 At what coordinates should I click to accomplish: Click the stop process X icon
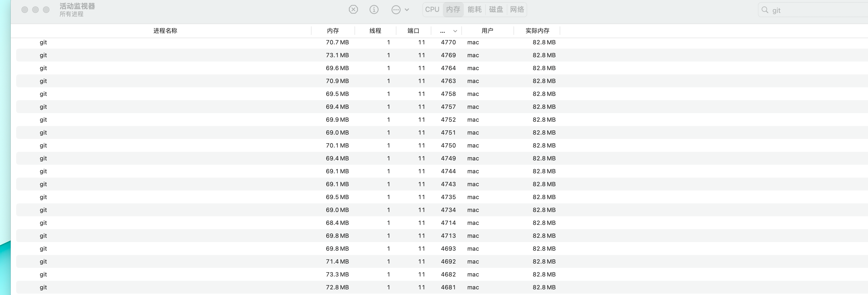pyautogui.click(x=353, y=9)
